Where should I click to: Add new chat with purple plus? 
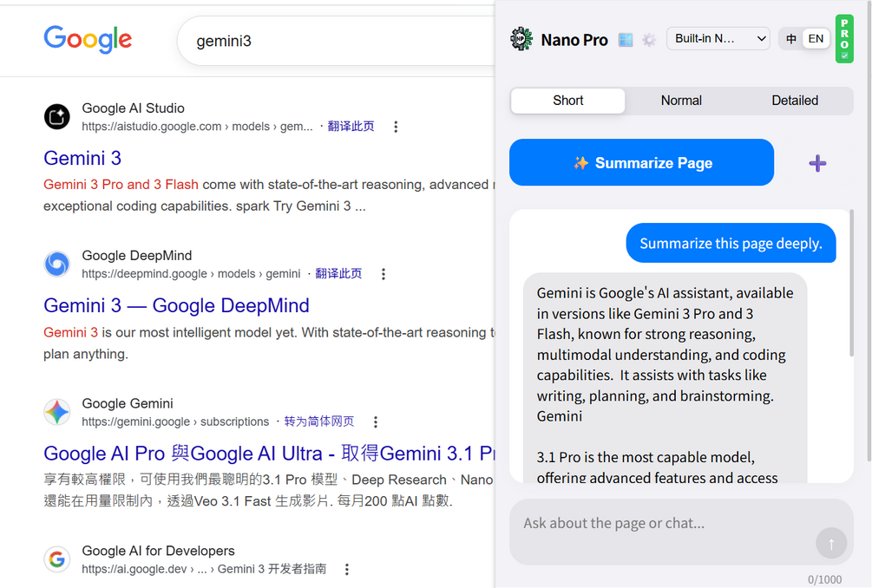(817, 163)
